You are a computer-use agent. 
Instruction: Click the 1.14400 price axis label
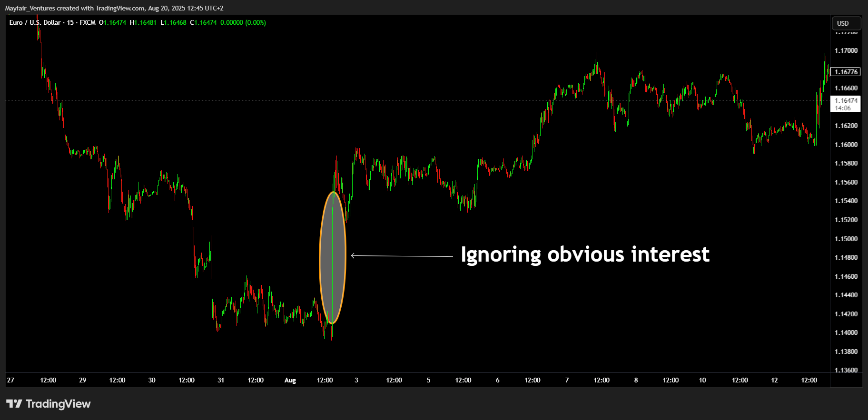[x=846, y=295]
